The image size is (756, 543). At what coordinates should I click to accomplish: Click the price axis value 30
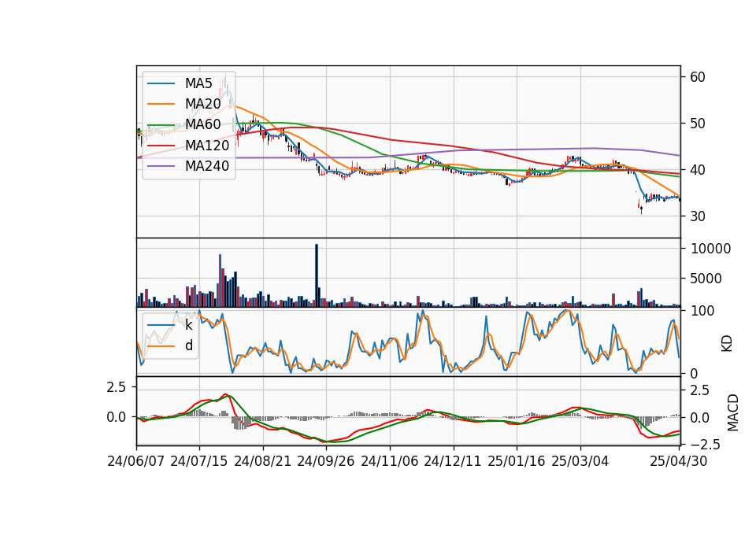[x=697, y=216]
